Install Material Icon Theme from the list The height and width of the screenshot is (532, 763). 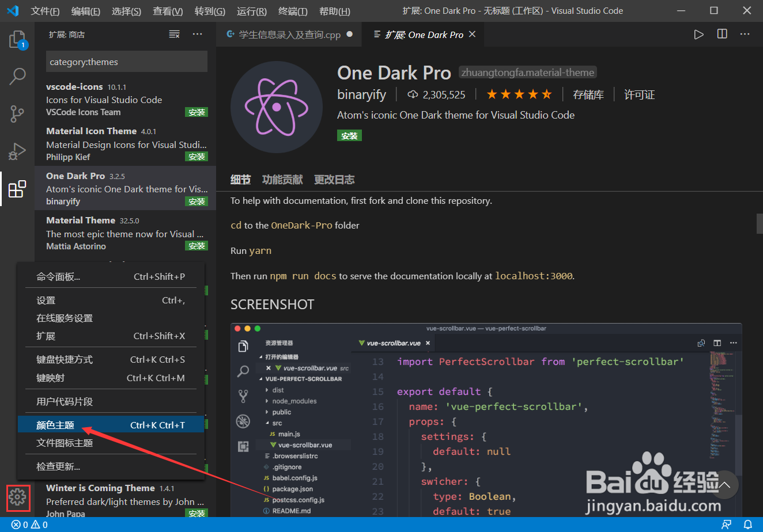click(x=197, y=157)
